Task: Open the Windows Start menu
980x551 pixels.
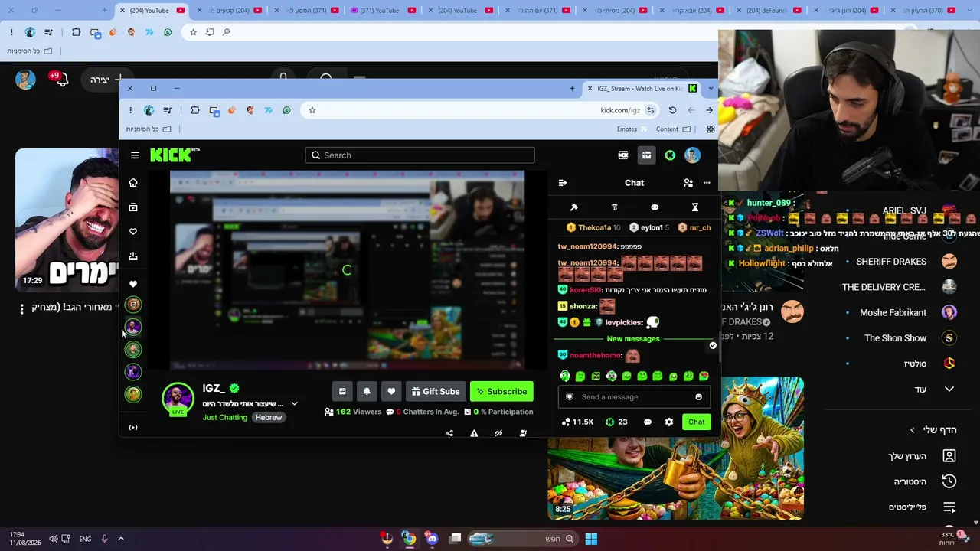Action: (591, 539)
